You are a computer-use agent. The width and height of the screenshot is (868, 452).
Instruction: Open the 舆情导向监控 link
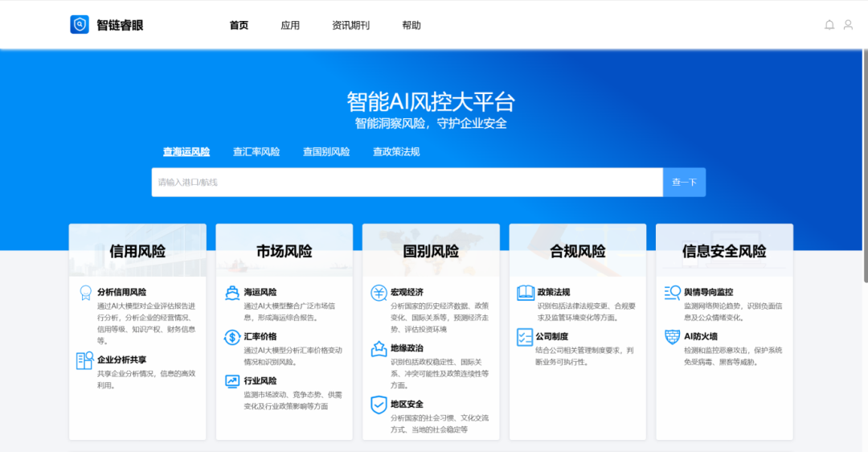[x=708, y=292]
